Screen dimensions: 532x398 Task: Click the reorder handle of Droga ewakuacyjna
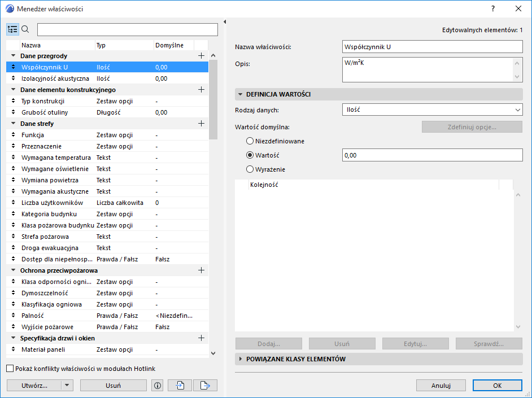(x=13, y=248)
